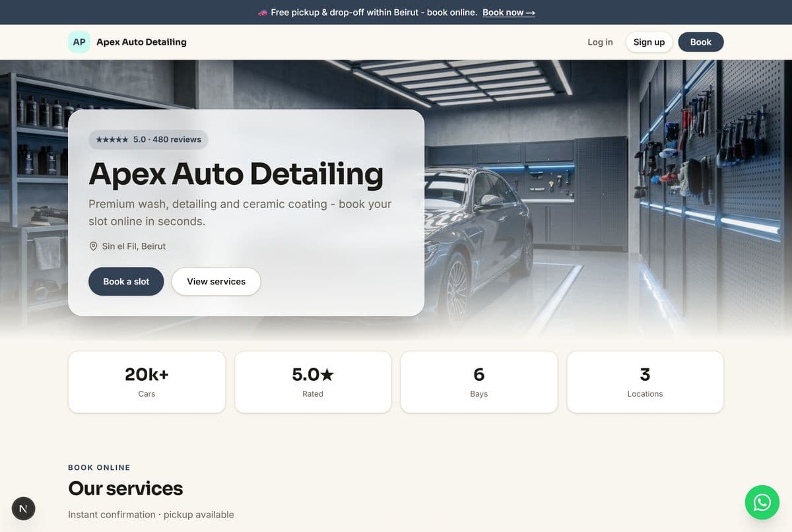Click the Next.js dev tools N badge
This screenshot has width=792, height=532.
coord(24,508)
